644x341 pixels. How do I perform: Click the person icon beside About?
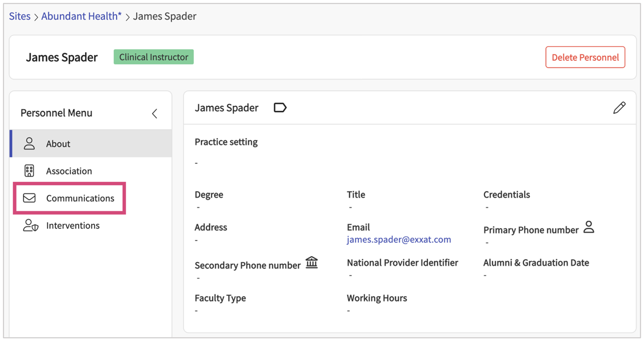[29, 144]
